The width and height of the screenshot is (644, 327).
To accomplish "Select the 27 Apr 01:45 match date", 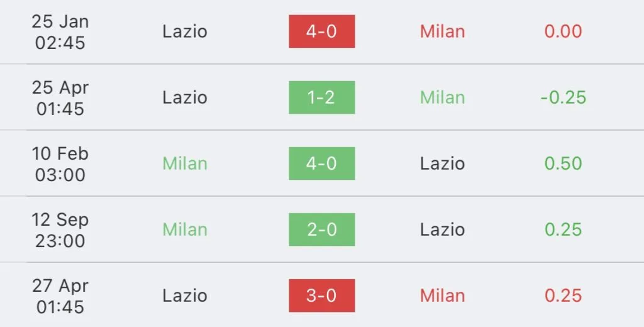I will point(60,296).
